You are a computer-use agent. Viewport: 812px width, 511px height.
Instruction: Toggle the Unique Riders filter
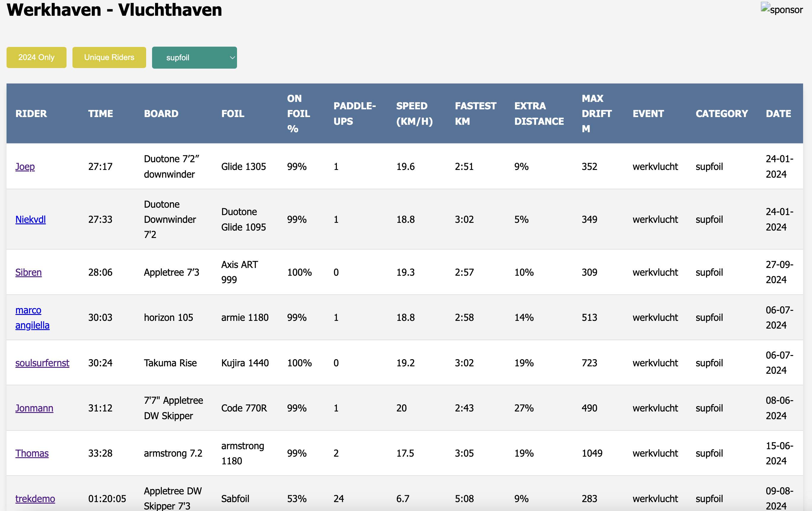[x=109, y=57]
